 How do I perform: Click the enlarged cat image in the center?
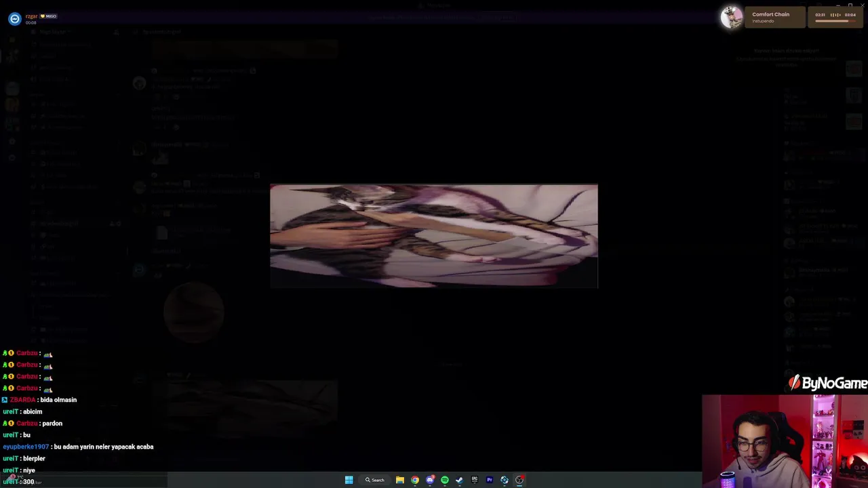434,236
